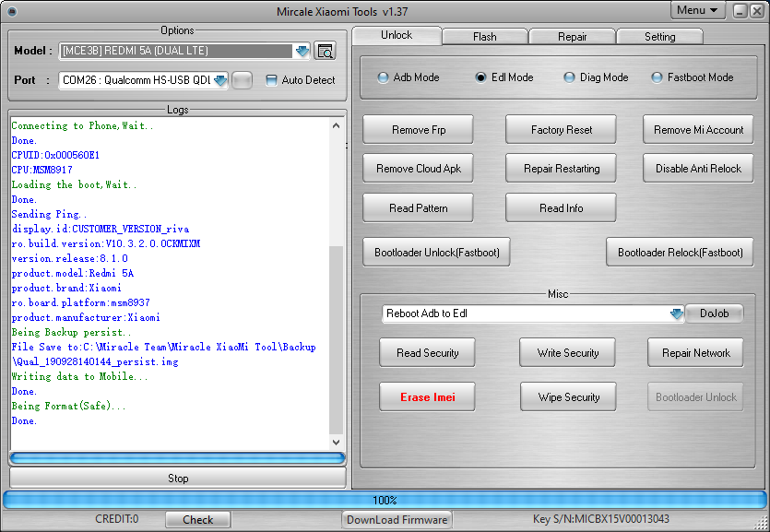
Task: Click Bootloader Unlock(Fastboot) button
Action: click(436, 253)
